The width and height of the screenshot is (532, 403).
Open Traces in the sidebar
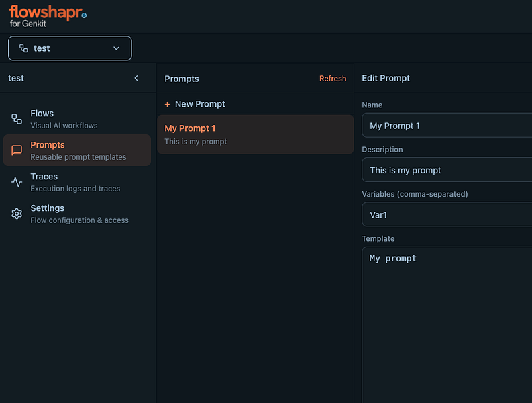click(77, 182)
